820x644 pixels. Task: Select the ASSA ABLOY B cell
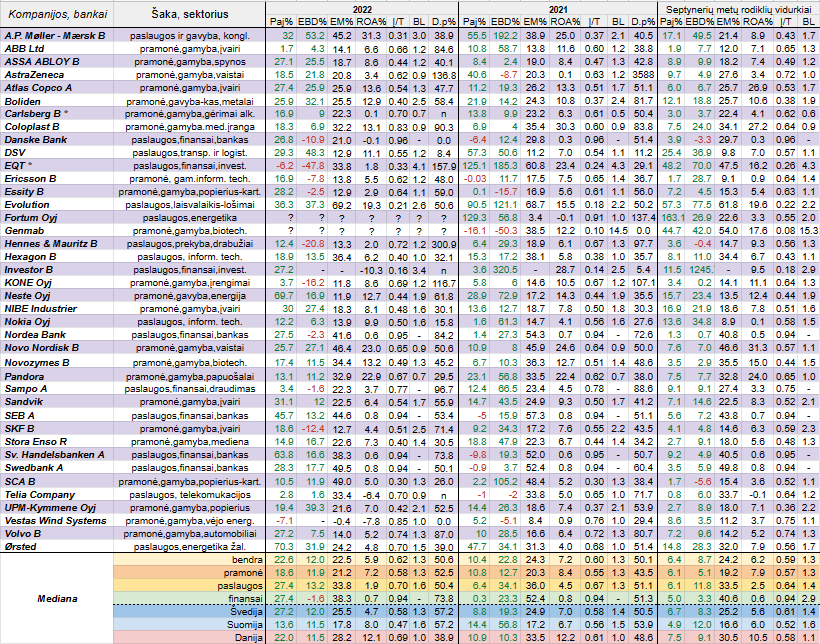click(57, 62)
